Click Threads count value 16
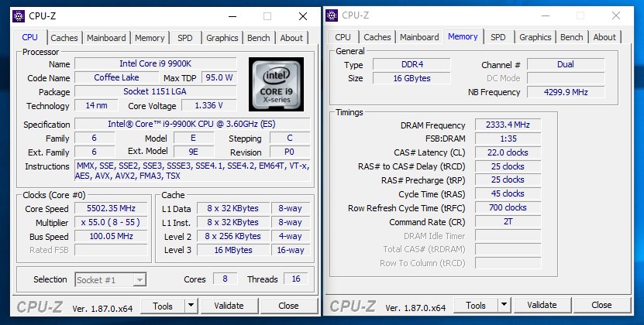Image resolution: width=644 pixels, height=325 pixels. pyautogui.click(x=296, y=279)
